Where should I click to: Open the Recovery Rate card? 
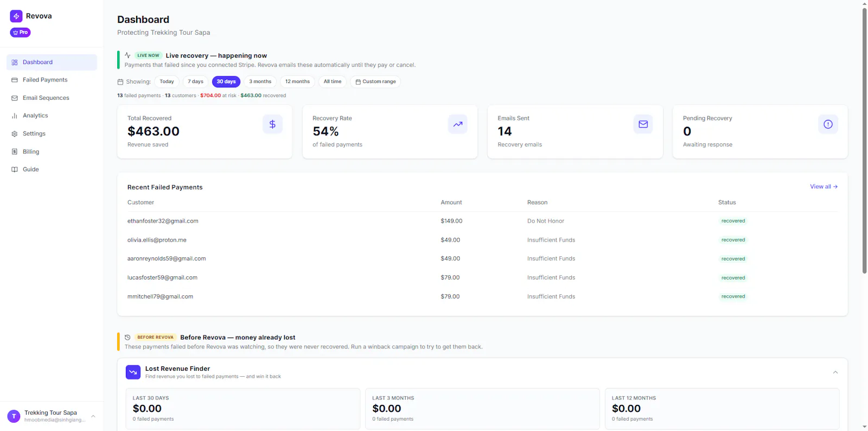tap(390, 132)
